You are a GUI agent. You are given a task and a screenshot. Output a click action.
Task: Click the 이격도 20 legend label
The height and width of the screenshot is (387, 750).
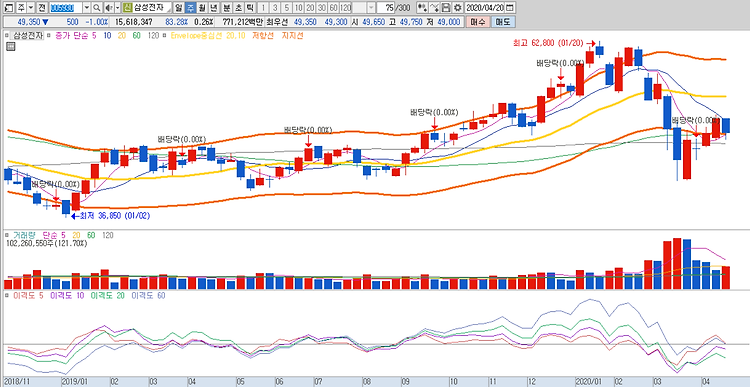[x=108, y=296]
